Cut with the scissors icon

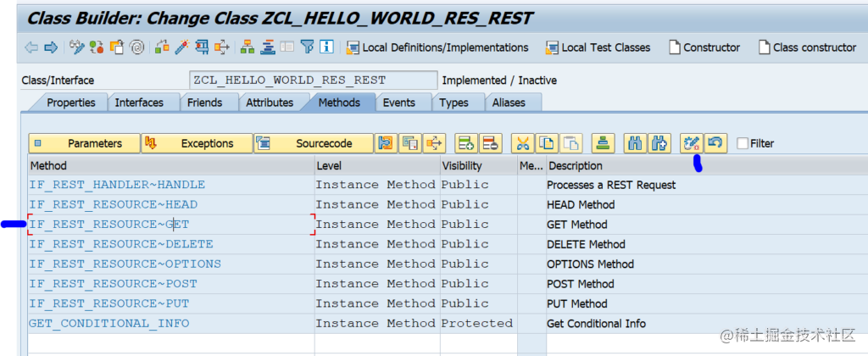click(x=522, y=143)
